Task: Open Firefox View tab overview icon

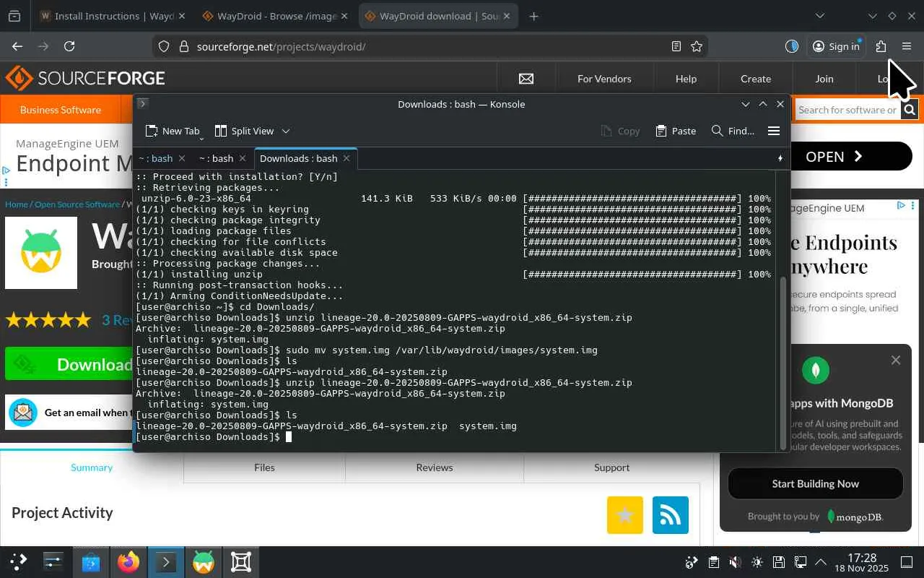Action: tap(14, 16)
